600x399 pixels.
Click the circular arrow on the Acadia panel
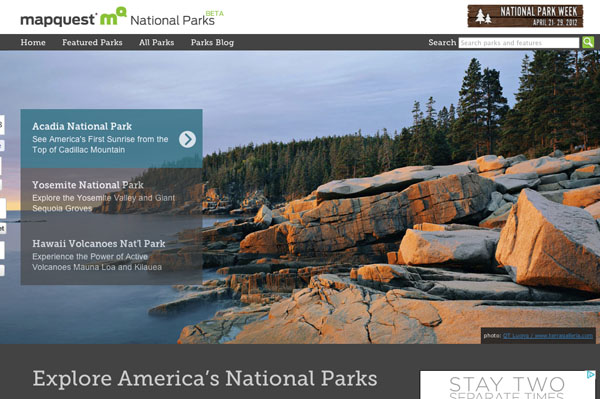coord(187,139)
